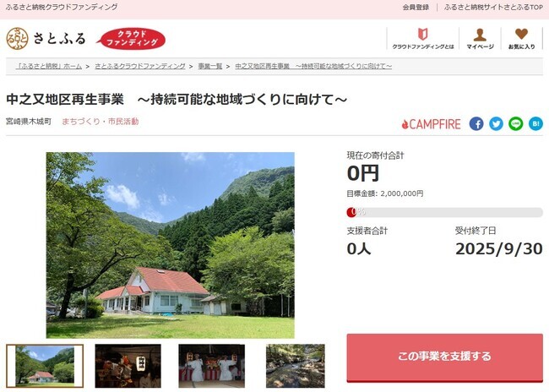Open ふるさと納税サイトさとふるTOP link
Screen dimensions: 549x392
[x=493, y=7]
